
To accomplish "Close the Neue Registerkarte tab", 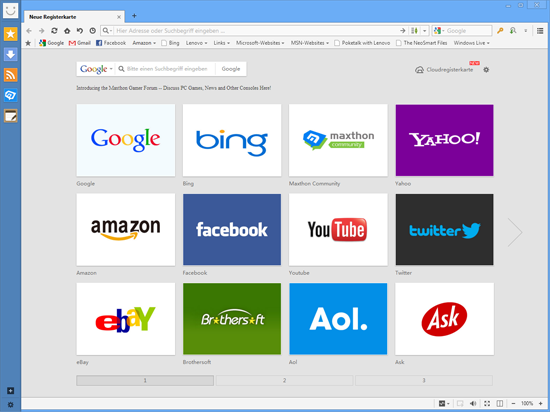I will (x=119, y=17).
